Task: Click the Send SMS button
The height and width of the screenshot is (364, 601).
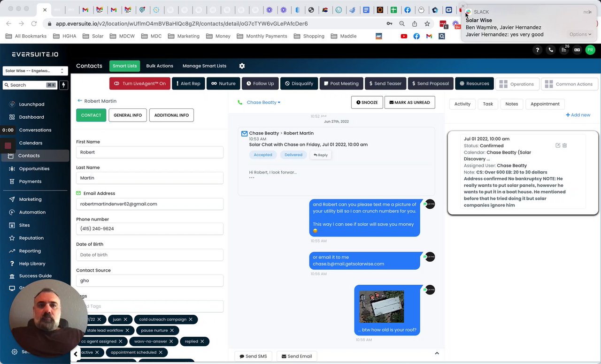Action: (x=253, y=356)
